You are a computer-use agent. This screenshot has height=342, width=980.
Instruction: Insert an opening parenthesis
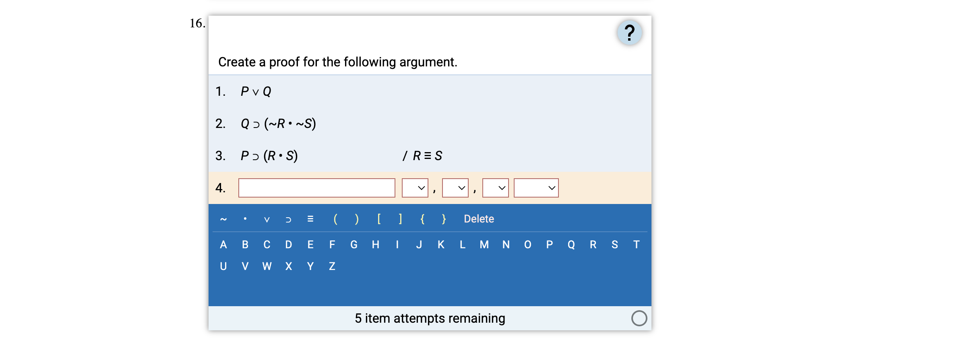[x=335, y=219]
